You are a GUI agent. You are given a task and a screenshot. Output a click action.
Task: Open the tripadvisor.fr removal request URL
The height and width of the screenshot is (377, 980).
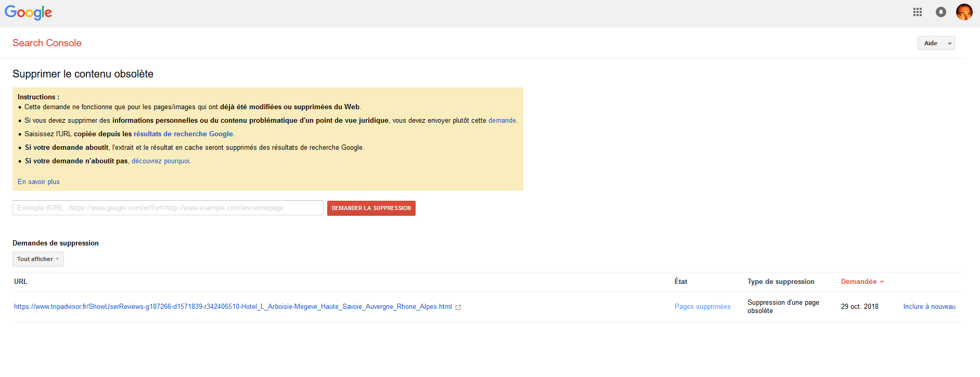[x=233, y=306]
